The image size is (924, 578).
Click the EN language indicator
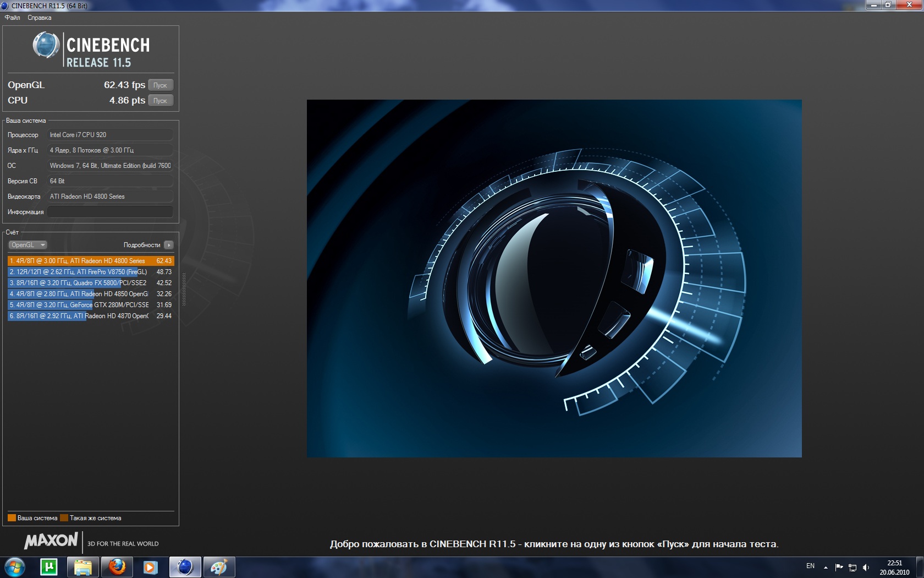[810, 566]
